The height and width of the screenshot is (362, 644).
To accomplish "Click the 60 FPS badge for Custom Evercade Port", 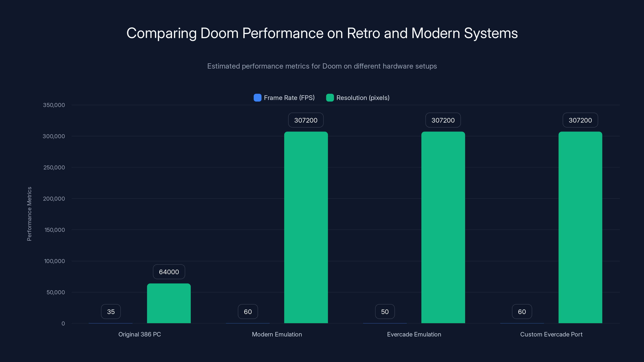I will click(x=522, y=311).
